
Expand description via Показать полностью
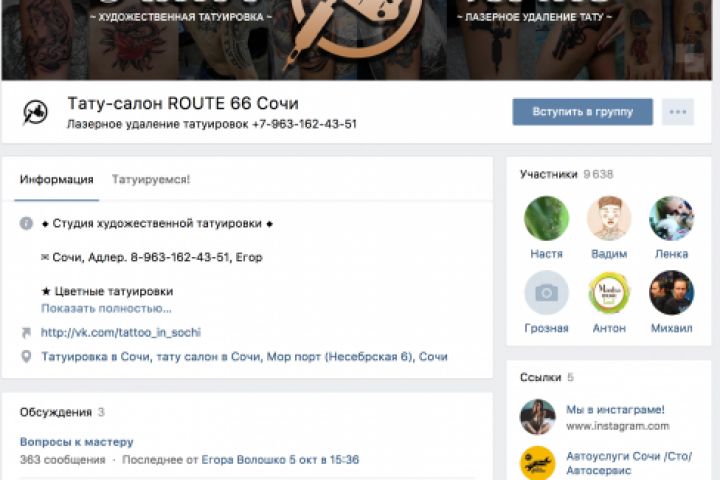coord(106,308)
